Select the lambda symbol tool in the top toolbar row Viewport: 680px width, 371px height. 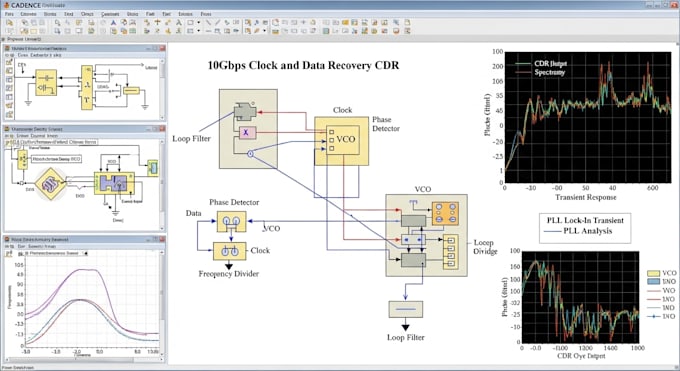[178, 23]
